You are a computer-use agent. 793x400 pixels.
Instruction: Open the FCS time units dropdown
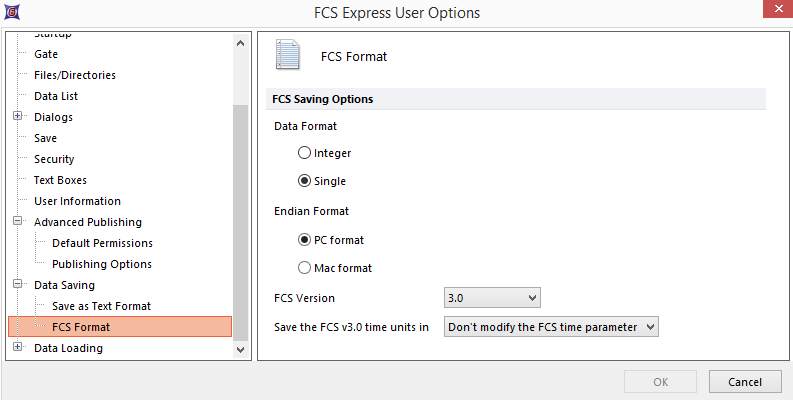pos(551,326)
